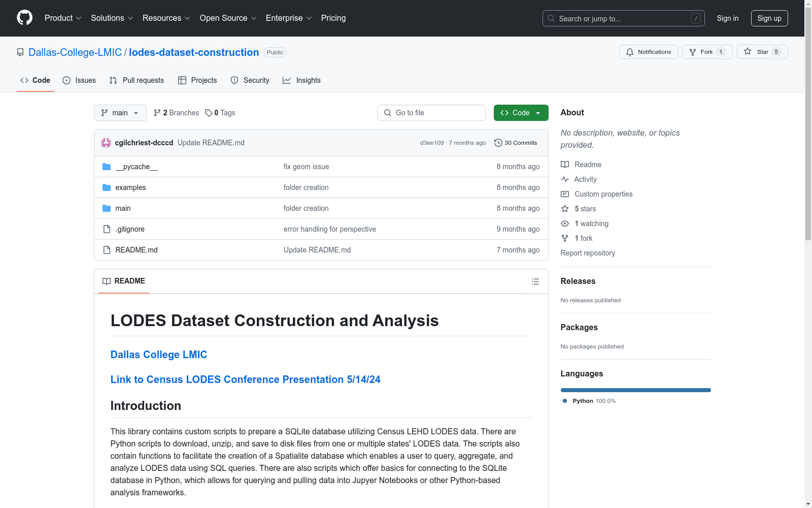
Task: Expand the Open Source menu
Action: tap(228, 18)
